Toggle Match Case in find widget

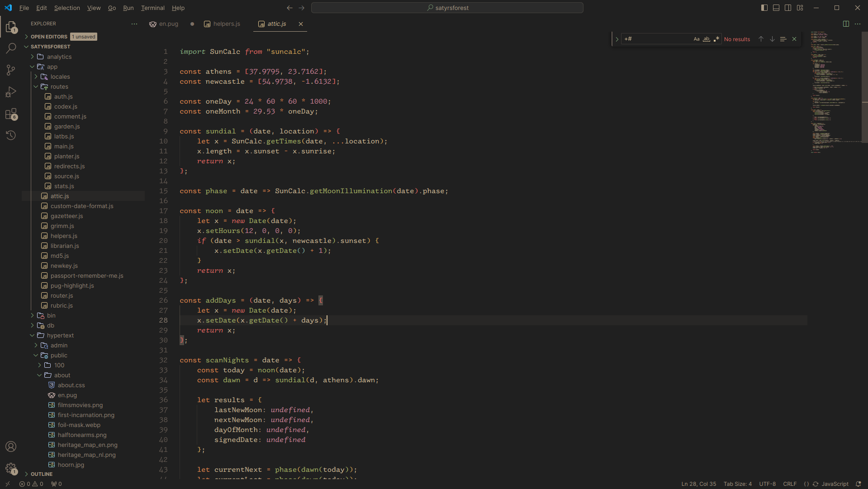pos(697,39)
